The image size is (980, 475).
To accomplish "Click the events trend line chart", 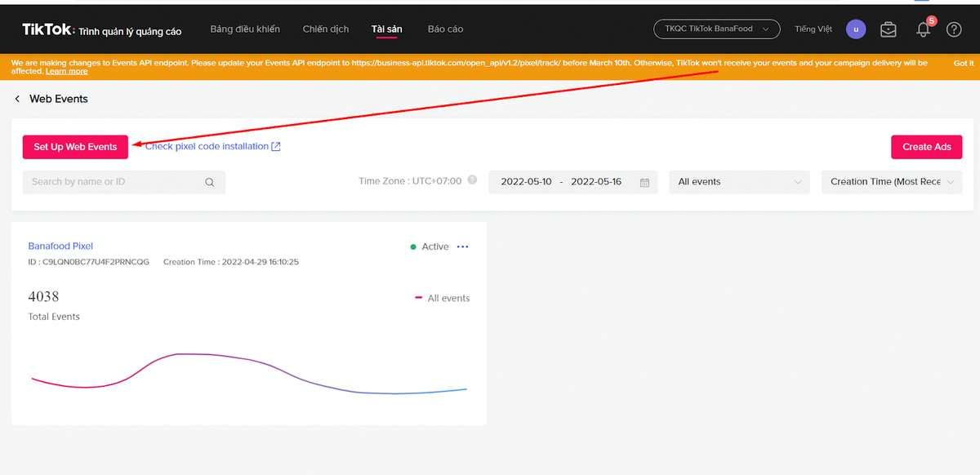I will (x=249, y=374).
